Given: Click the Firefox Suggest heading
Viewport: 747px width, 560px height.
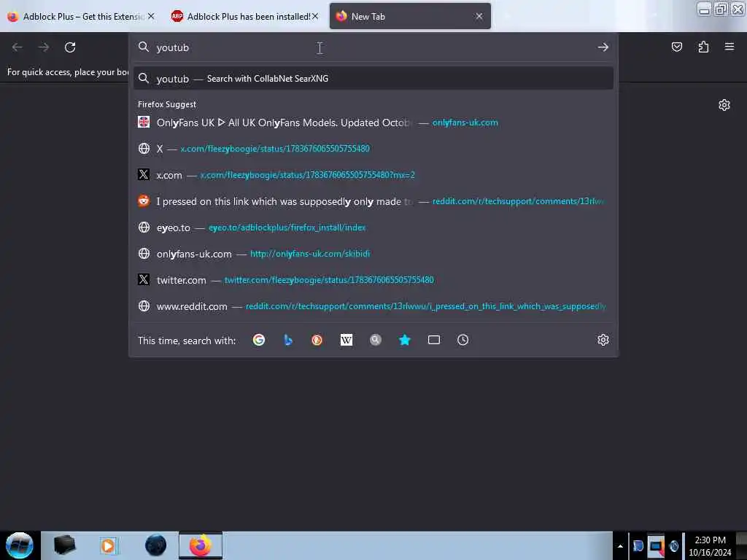Looking at the screenshot, I should click(x=167, y=104).
